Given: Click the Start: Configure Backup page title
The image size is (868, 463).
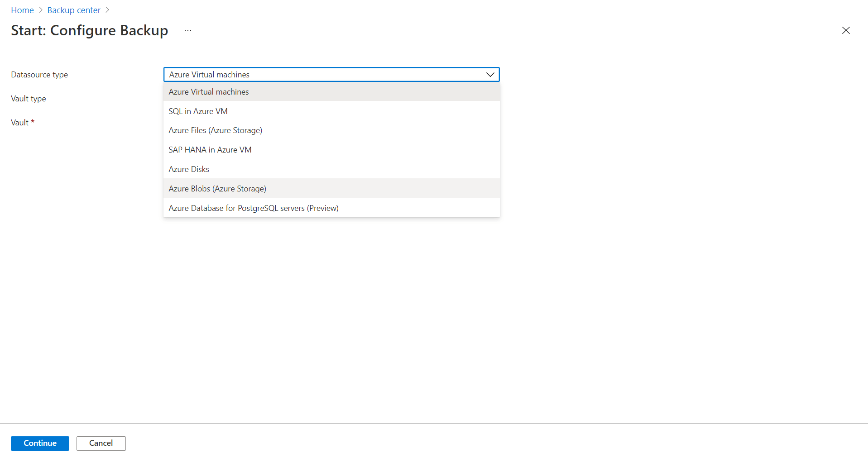Looking at the screenshot, I should pyautogui.click(x=90, y=30).
